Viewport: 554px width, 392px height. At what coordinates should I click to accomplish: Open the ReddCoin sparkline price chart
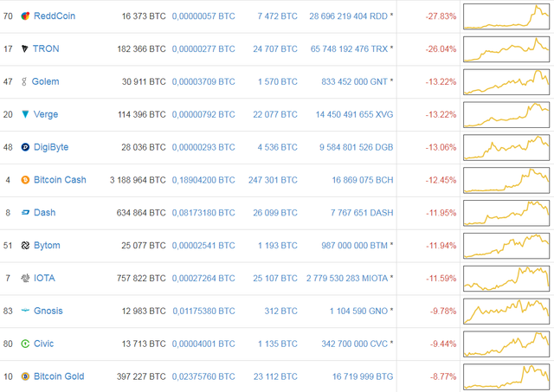(506, 16)
